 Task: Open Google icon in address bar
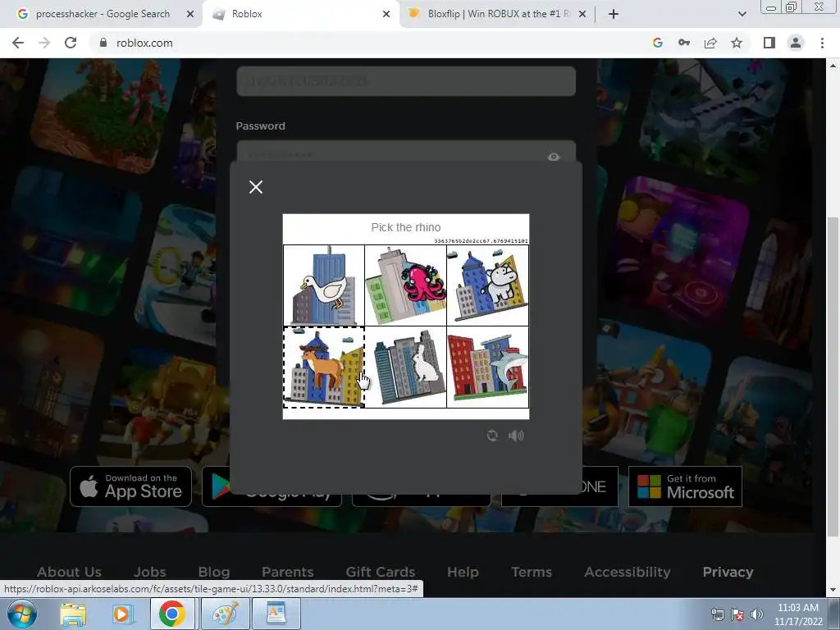coord(658,43)
